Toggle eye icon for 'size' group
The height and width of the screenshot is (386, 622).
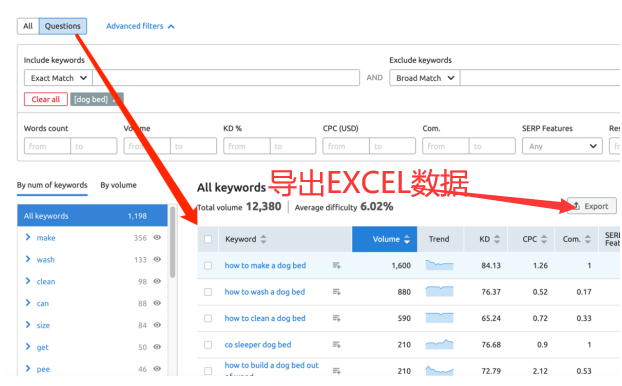pyautogui.click(x=157, y=325)
